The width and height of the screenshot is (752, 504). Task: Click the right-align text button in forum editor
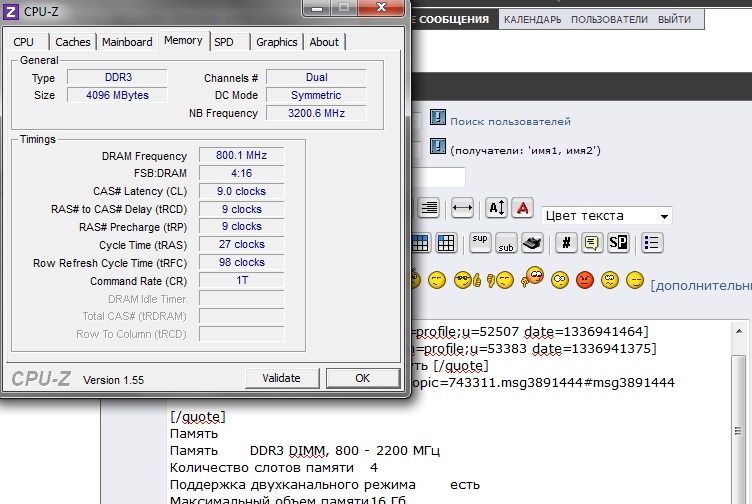428,208
